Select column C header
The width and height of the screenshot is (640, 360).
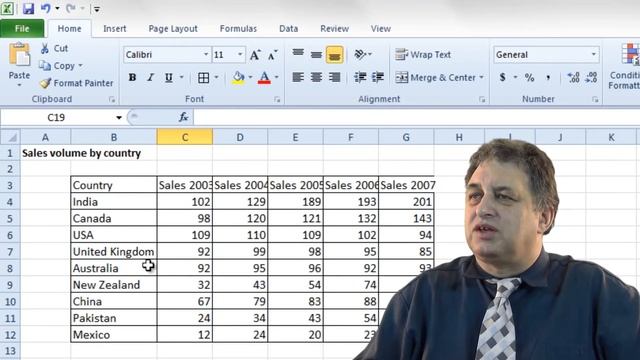(184, 137)
